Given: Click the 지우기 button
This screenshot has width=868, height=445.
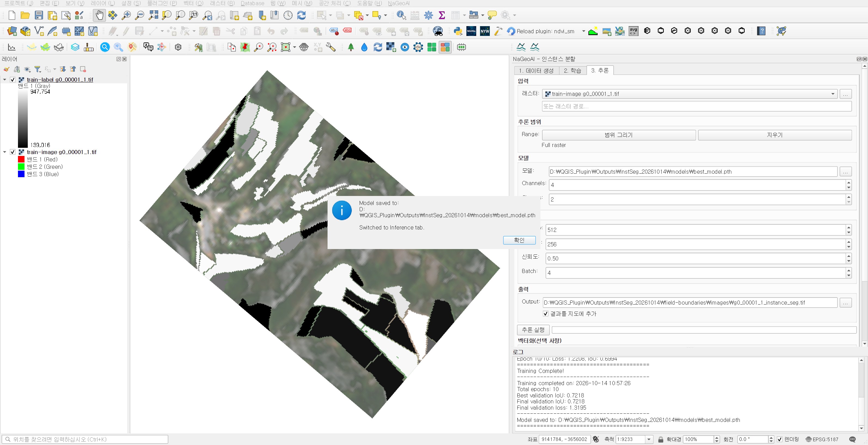Looking at the screenshot, I should [775, 135].
